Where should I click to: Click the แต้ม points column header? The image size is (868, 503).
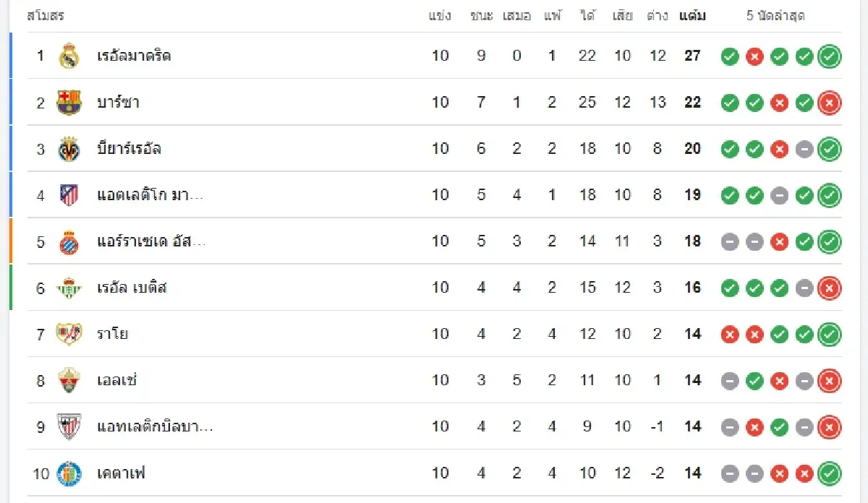point(692,15)
